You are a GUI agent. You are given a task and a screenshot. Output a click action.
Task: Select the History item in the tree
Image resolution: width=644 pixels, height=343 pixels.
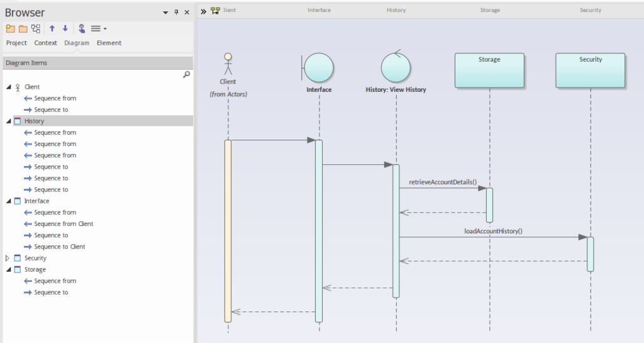coord(34,121)
